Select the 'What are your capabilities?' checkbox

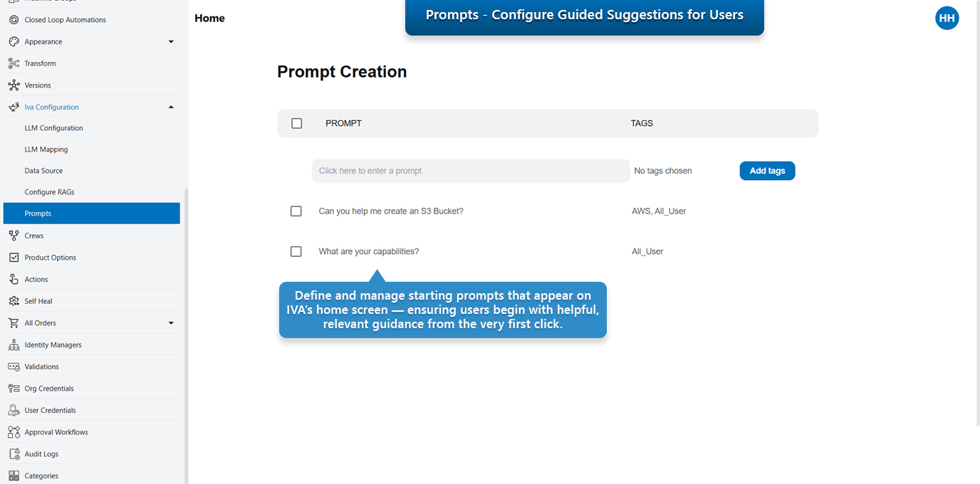pyautogui.click(x=296, y=252)
